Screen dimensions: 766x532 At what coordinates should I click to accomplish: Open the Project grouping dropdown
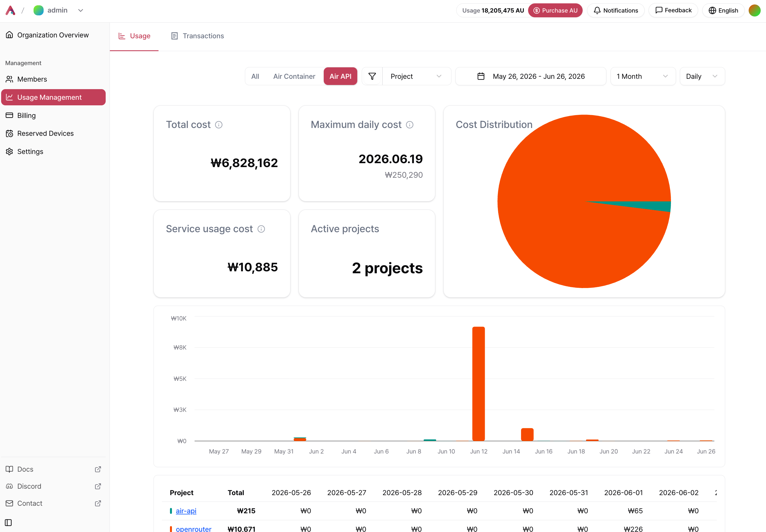click(x=417, y=76)
